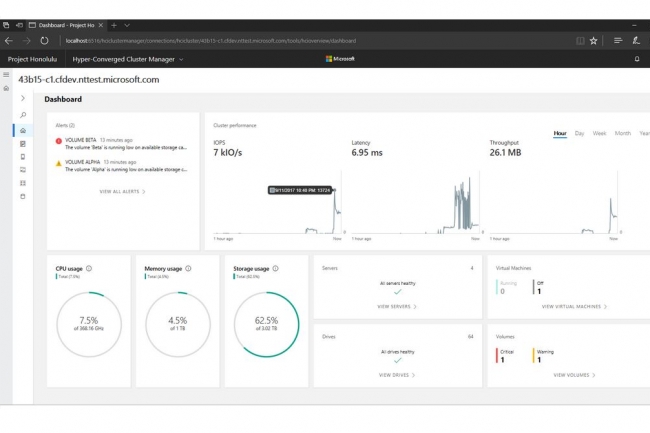Screen dimensions: 650x433
Task: Click the Running virtual machines count
Action: pyautogui.click(x=507, y=287)
